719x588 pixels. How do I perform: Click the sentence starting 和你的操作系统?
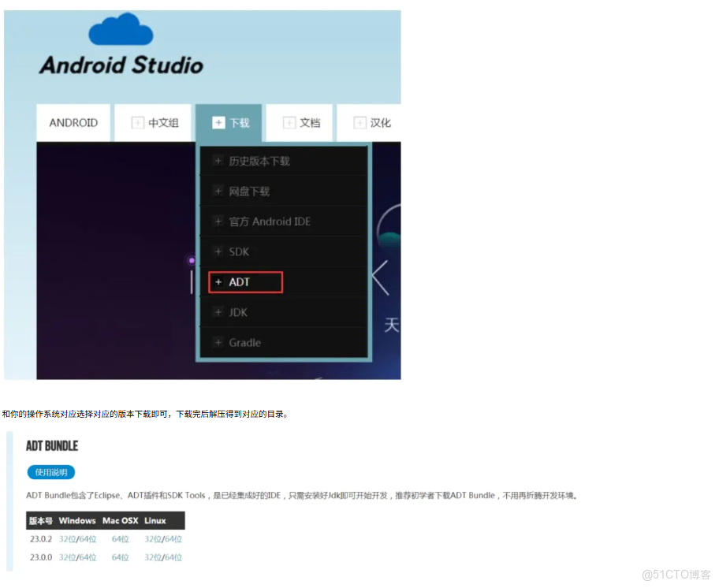[x=145, y=414]
